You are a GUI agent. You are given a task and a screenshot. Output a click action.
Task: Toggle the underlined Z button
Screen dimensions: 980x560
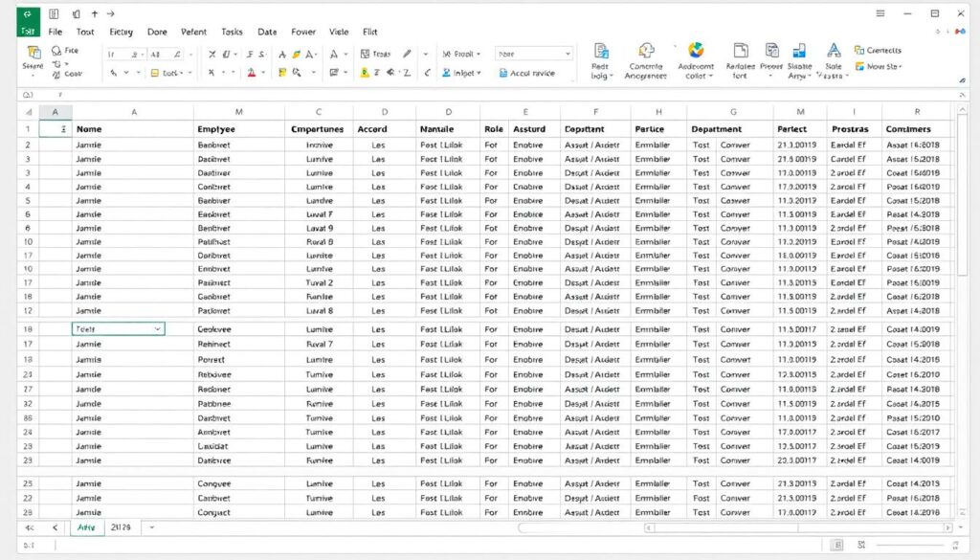pos(407,73)
